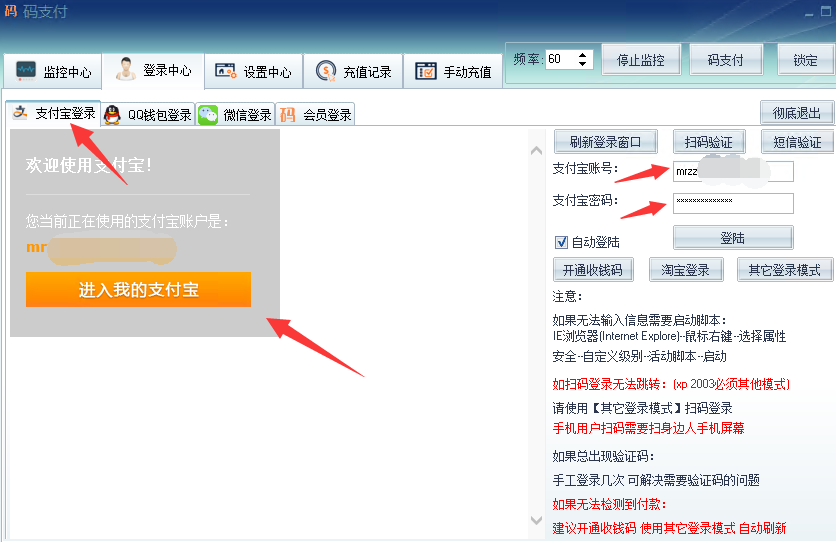Decrease the 频率 value with down arrow
Screen dimensions: 836x542
(x=584, y=64)
